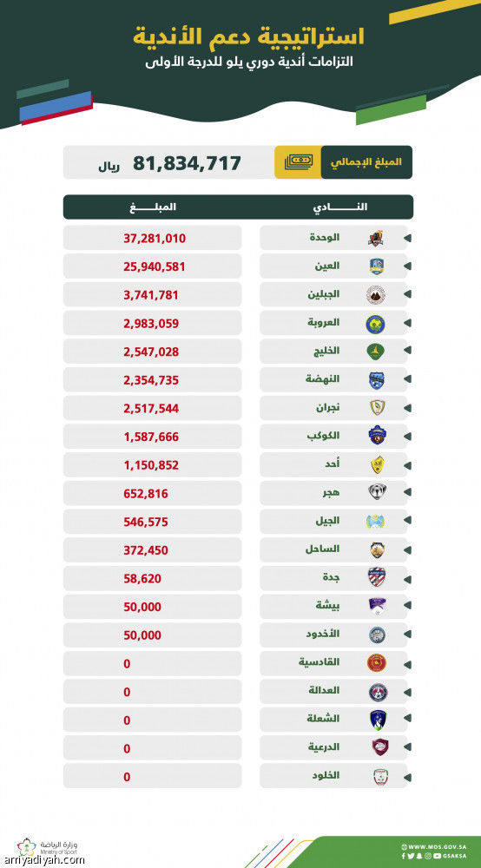Click the Al-Qadsiah club logo

click(x=377, y=662)
